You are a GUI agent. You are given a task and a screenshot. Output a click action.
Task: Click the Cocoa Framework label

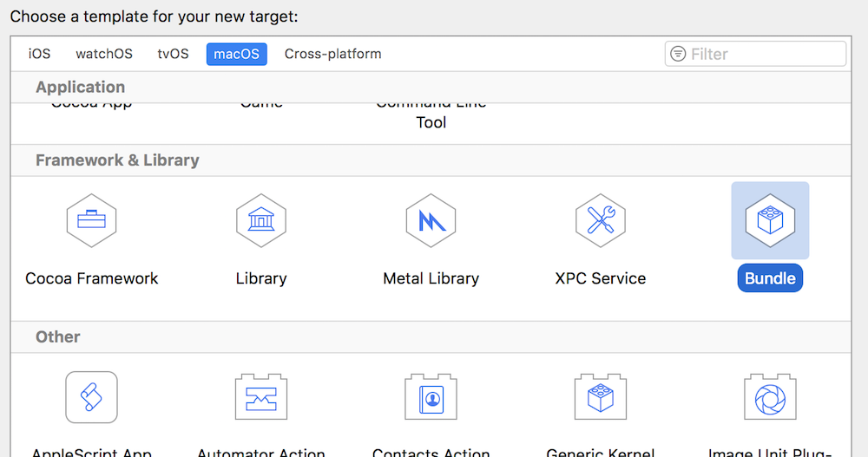pyautogui.click(x=91, y=278)
